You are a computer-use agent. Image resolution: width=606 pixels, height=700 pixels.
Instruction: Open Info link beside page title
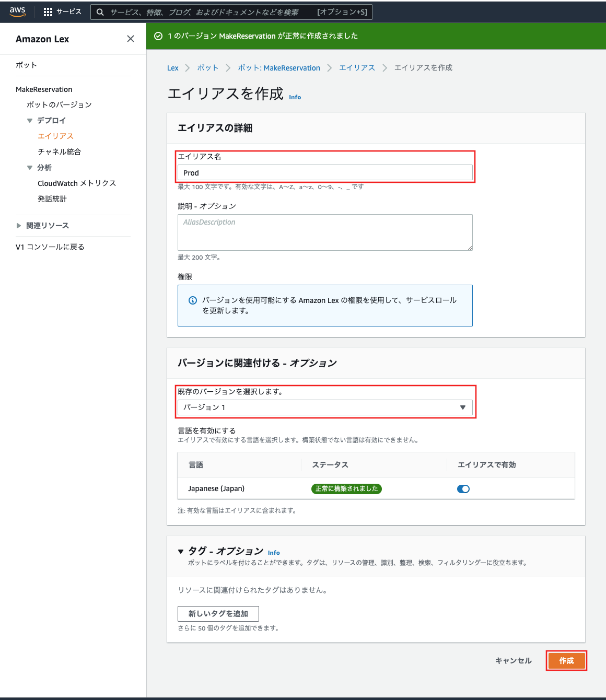click(x=295, y=97)
